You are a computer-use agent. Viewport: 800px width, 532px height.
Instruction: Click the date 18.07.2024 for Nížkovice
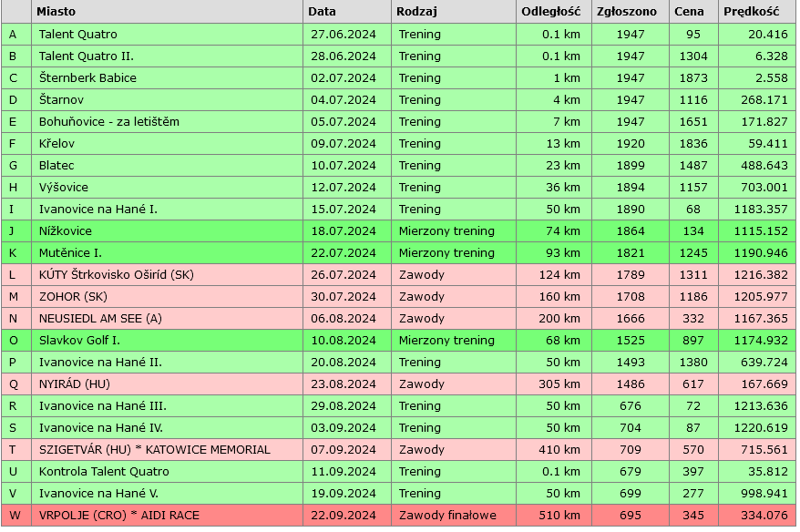coord(343,230)
